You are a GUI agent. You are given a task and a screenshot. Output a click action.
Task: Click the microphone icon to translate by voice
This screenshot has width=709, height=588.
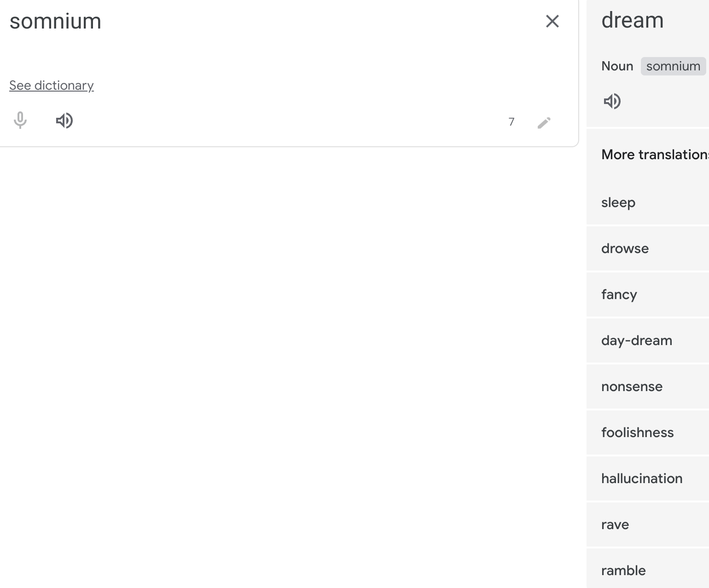click(20, 121)
